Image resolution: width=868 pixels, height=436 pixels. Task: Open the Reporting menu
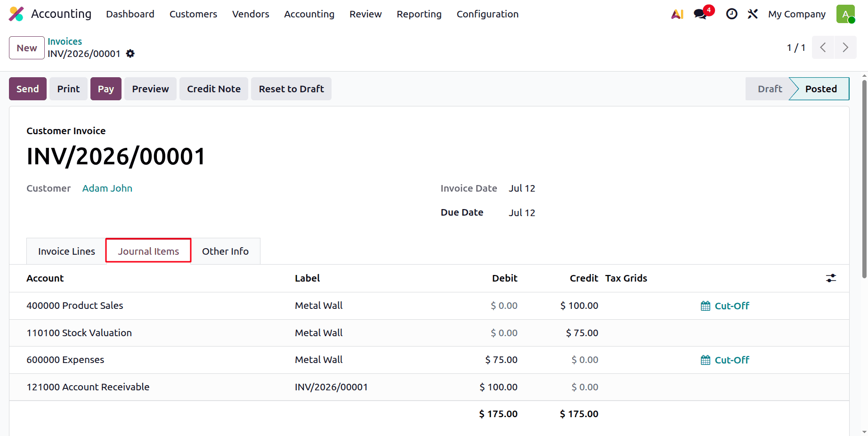click(419, 14)
